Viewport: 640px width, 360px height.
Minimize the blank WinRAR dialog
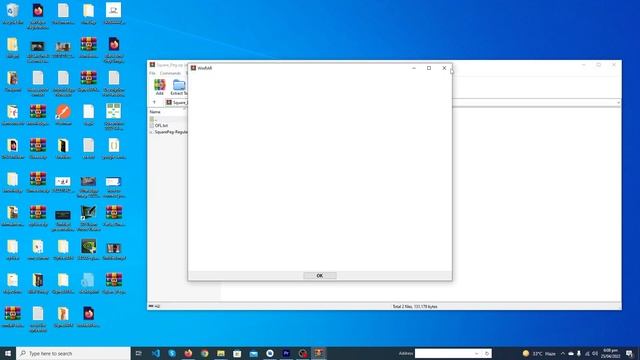414,68
